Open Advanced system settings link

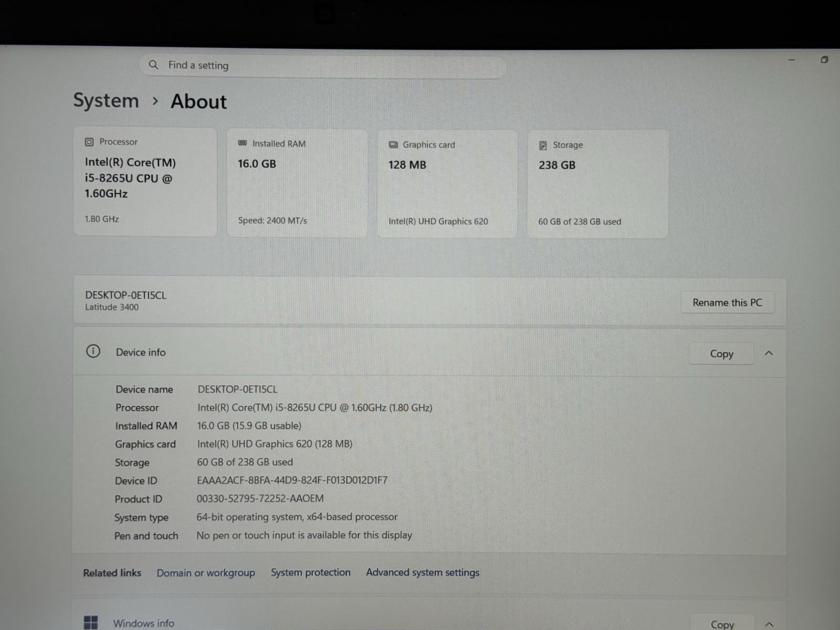pos(423,572)
